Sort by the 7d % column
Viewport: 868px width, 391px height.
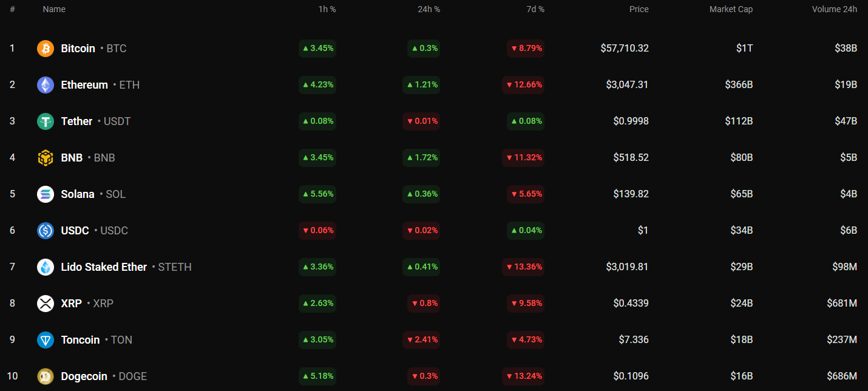535,9
